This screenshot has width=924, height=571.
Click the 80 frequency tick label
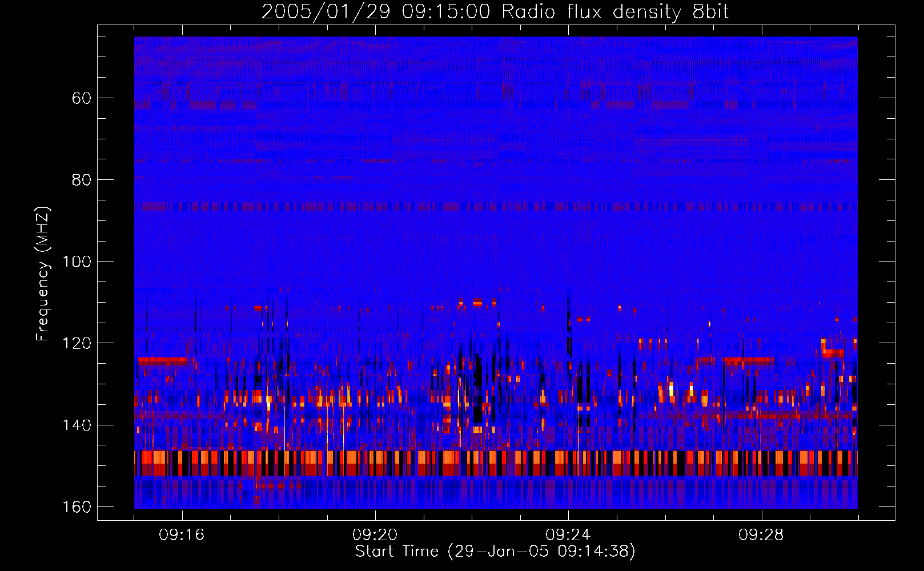click(82, 180)
